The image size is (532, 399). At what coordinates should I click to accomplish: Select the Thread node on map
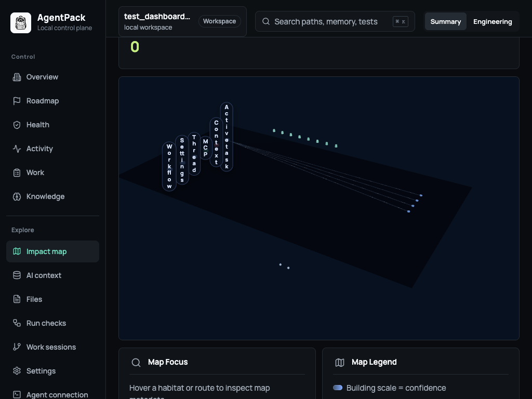click(x=194, y=154)
